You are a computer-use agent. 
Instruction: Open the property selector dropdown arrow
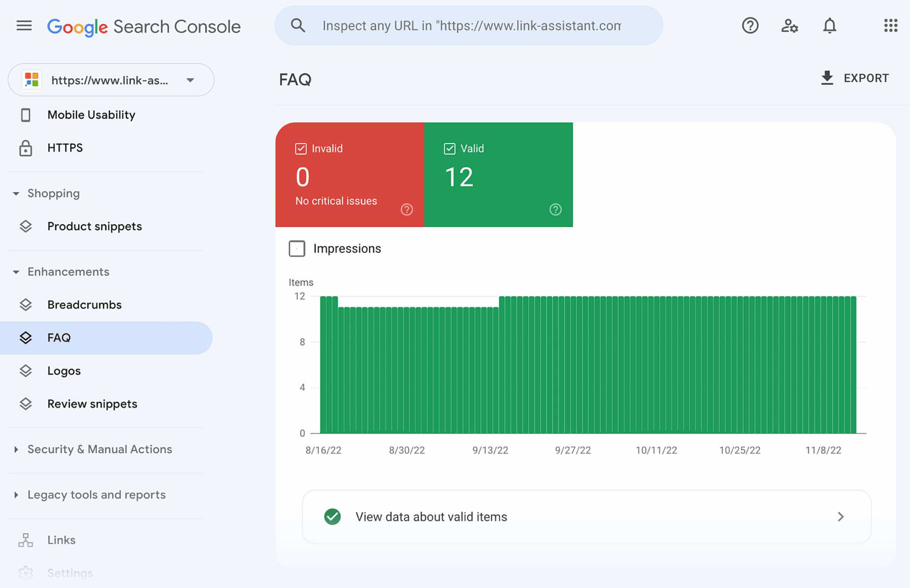click(x=190, y=80)
